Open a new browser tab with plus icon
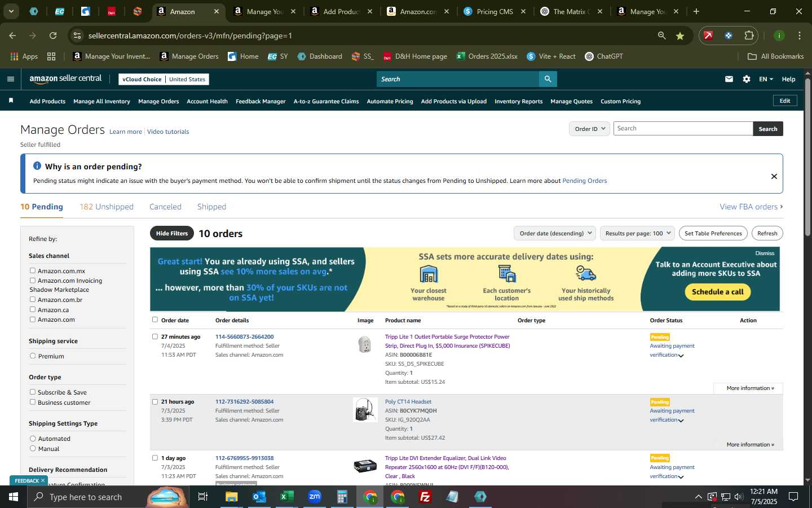This screenshot has width=812, height=508. click(696, 11)
